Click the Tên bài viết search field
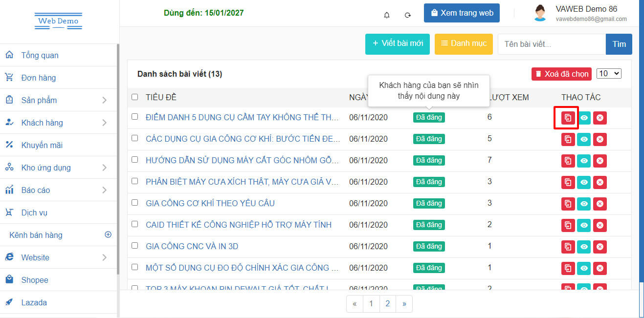The image size is (644, 318). 551,44
